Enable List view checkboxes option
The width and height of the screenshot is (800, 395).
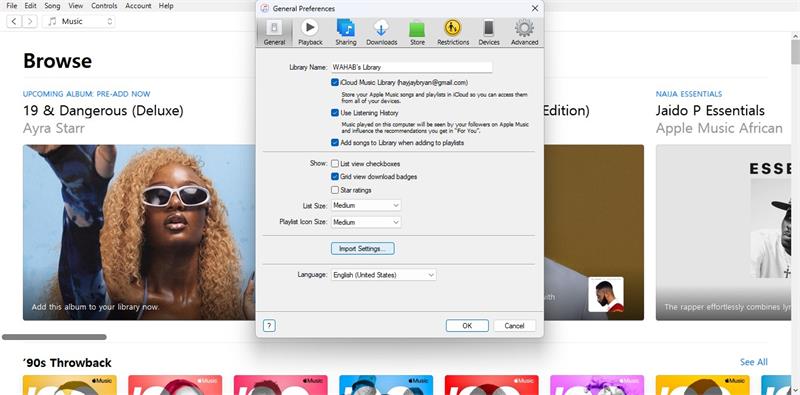tap(335, 164)
